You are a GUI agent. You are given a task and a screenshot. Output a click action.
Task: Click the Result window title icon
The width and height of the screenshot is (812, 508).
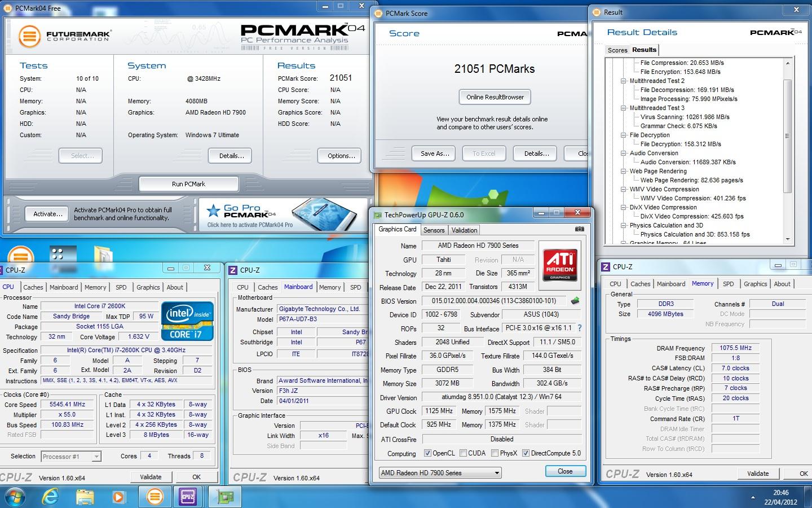click(x=597, y=12)
